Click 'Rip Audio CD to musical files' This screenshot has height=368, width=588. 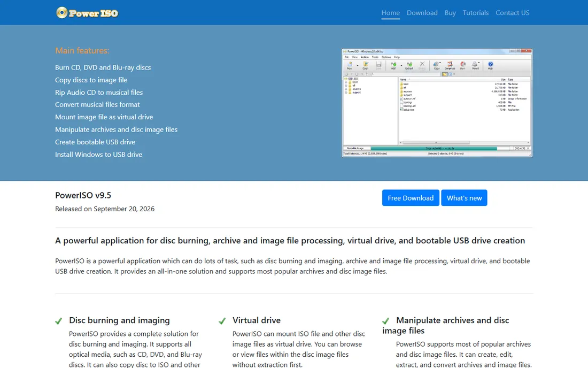point(99,93)
